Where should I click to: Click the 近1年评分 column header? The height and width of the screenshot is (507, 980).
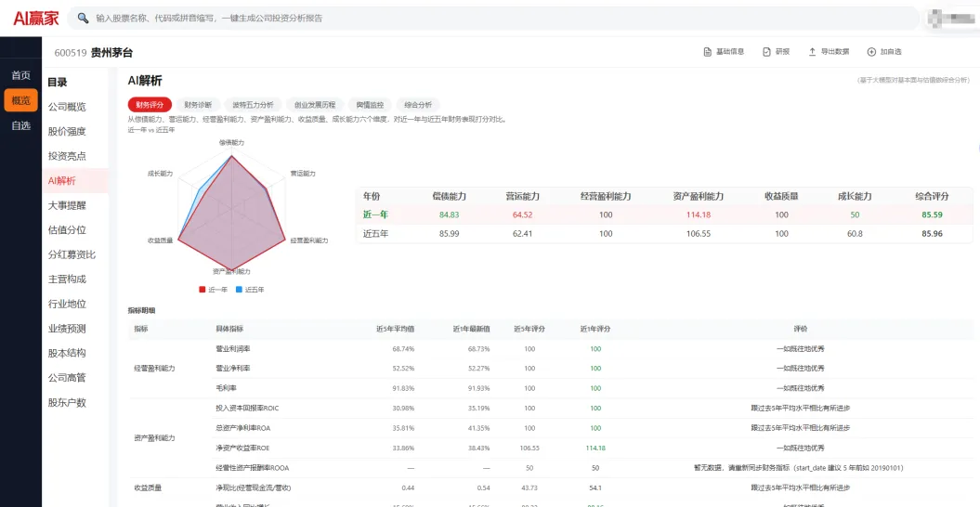[595, 329]
